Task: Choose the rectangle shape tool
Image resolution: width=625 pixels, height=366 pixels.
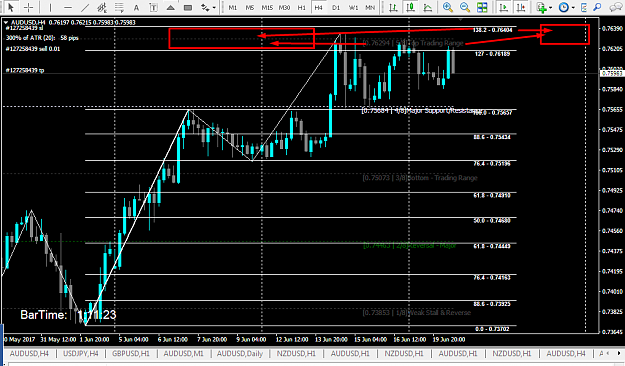Action: click(x=188, y=7)
